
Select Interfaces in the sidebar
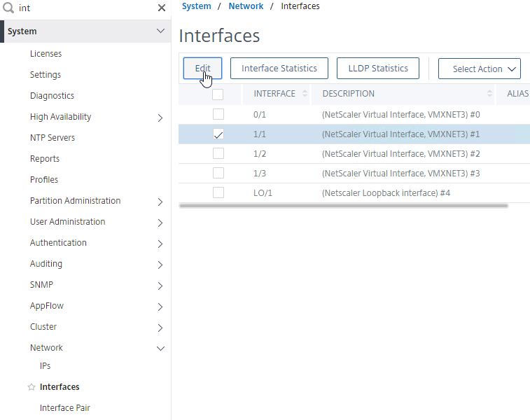(x=60, y=387)
